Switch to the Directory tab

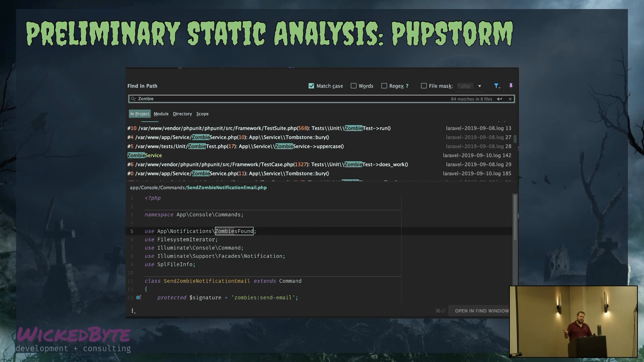click(x=182, y=114)
